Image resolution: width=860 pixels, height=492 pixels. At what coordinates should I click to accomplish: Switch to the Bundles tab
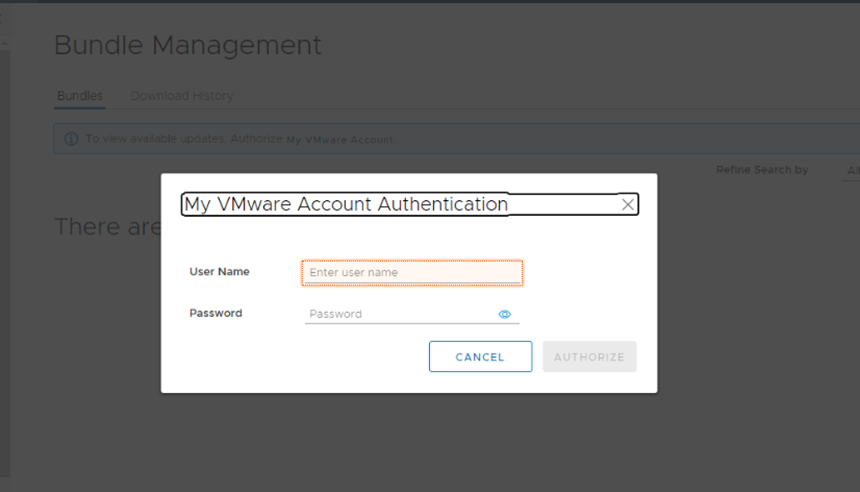[80, 96]
